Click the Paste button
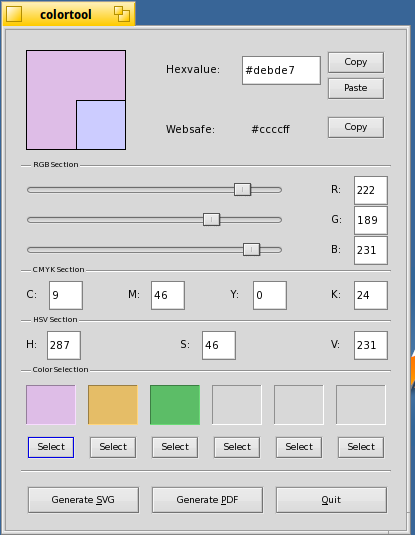The height and width of the screenshot is (535, 415). pos(356,88)
